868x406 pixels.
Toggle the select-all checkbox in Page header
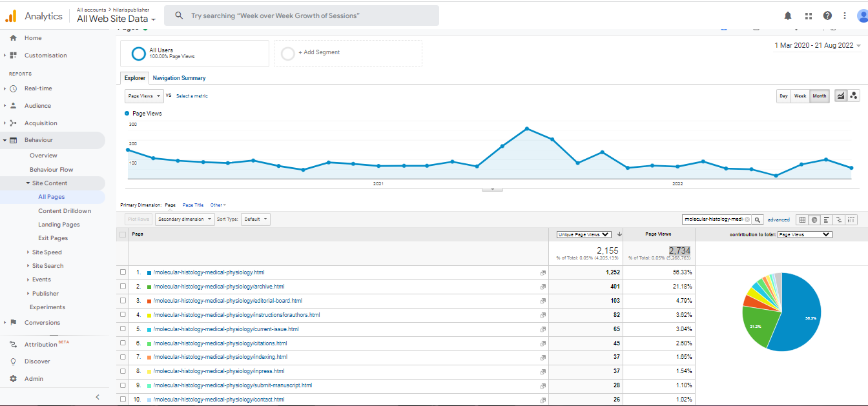pos(123,234)
